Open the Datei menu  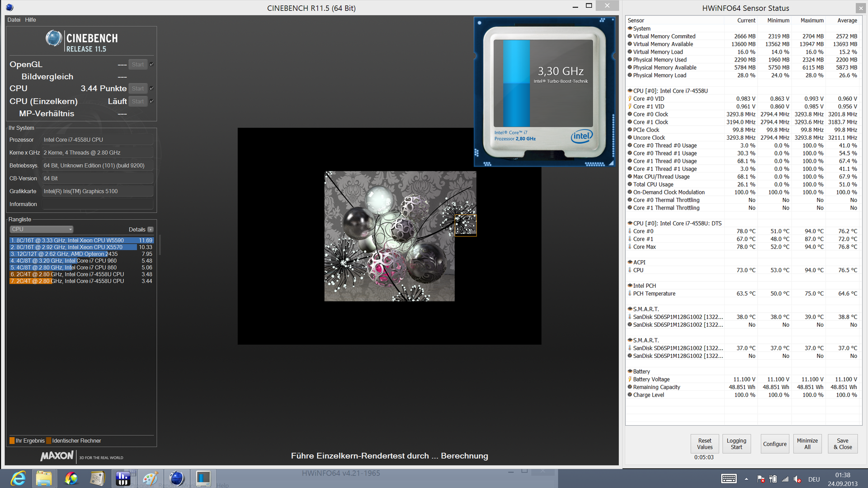14,20
